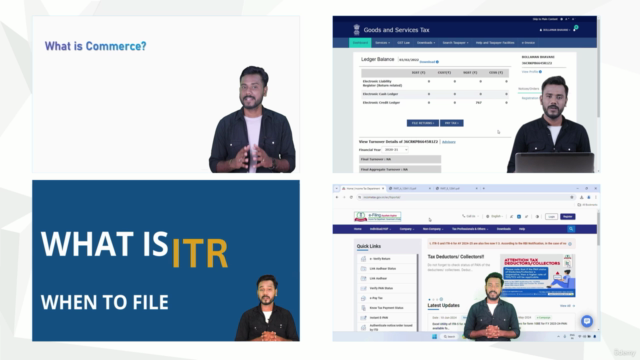Viewport: 640px width, 360px height.
Task: Click the View Profile link in the GST portal
Action: tap(529, 72)
